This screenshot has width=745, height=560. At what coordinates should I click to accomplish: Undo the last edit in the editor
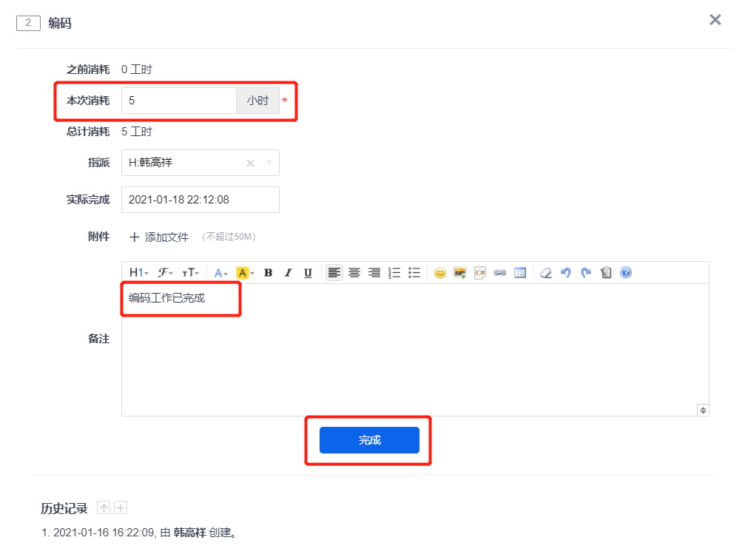(566, 273)
